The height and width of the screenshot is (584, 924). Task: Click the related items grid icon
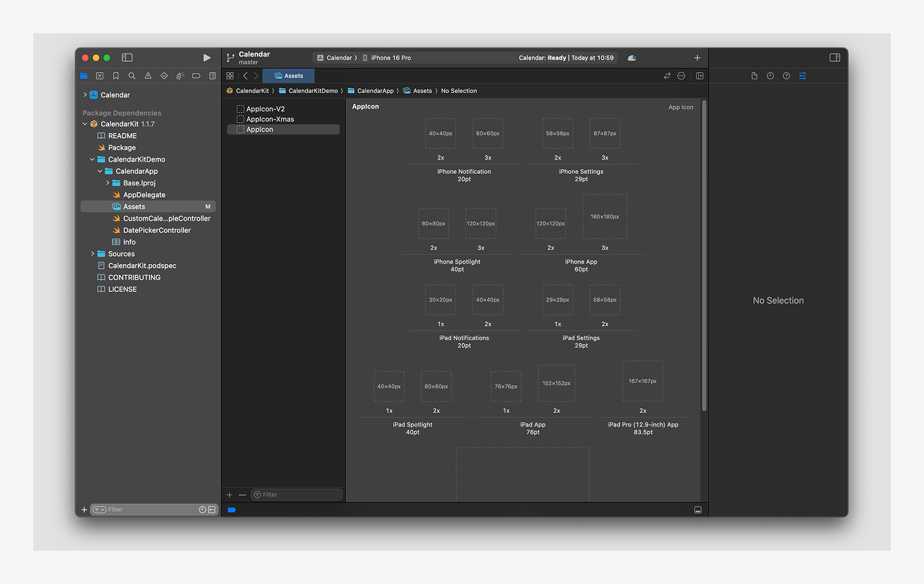(230, 76)
